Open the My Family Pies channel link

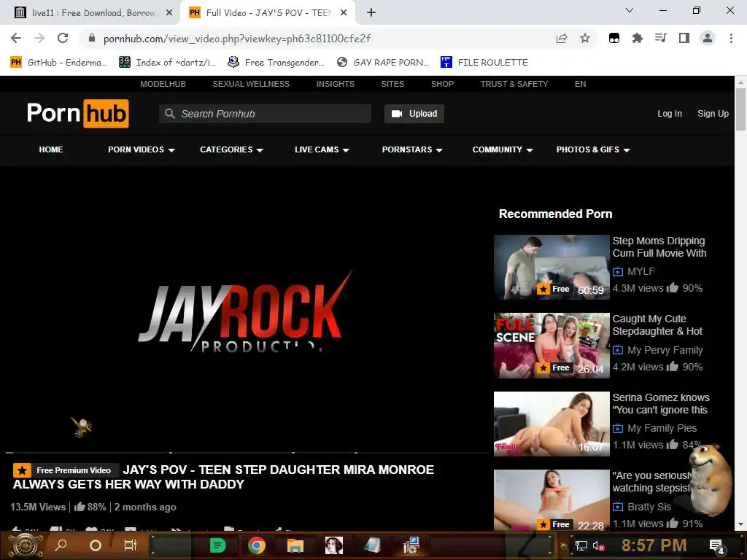click(662, 428)
